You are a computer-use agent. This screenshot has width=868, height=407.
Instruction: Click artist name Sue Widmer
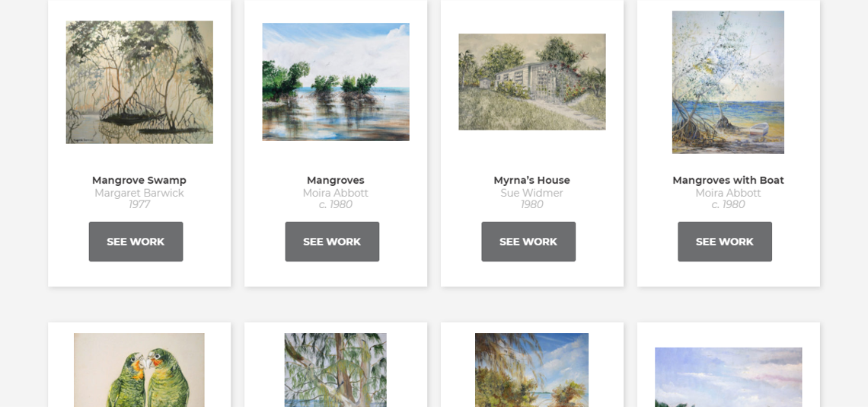click(x=532, y=193)
